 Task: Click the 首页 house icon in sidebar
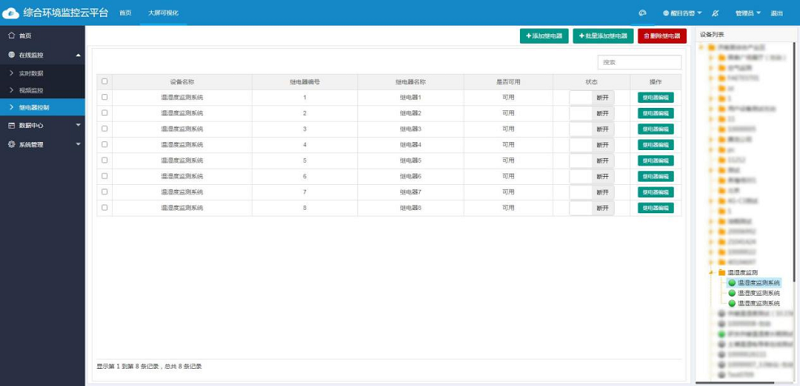point(12,36)
